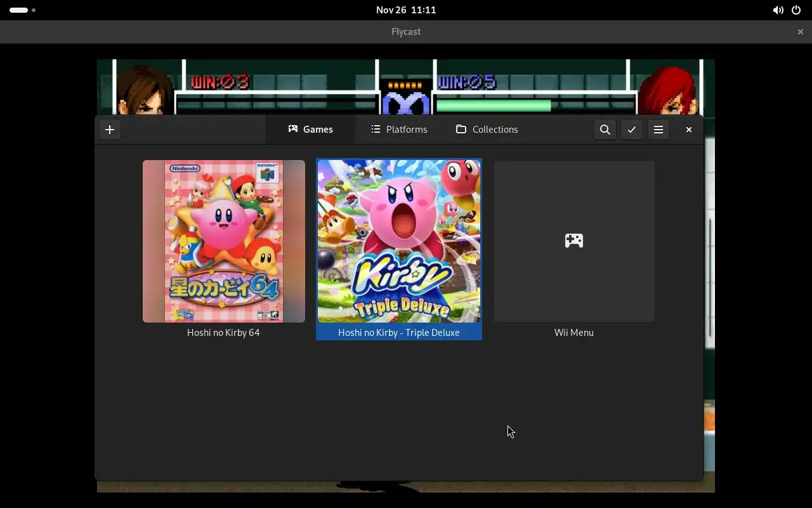
Task: Click the 'Hoshi no Kirby - Triple Deluxe' label
Action: coord(399,333)
